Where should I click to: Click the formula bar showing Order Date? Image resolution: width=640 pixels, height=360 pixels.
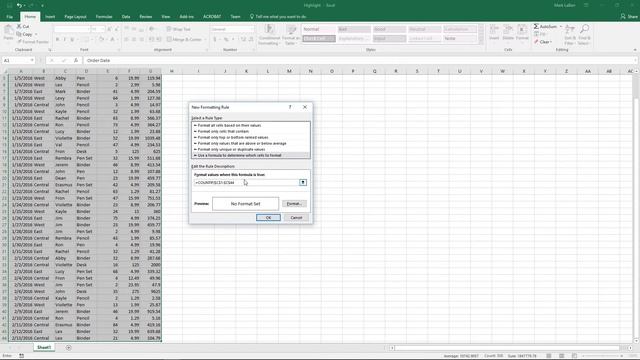point(359,60)
